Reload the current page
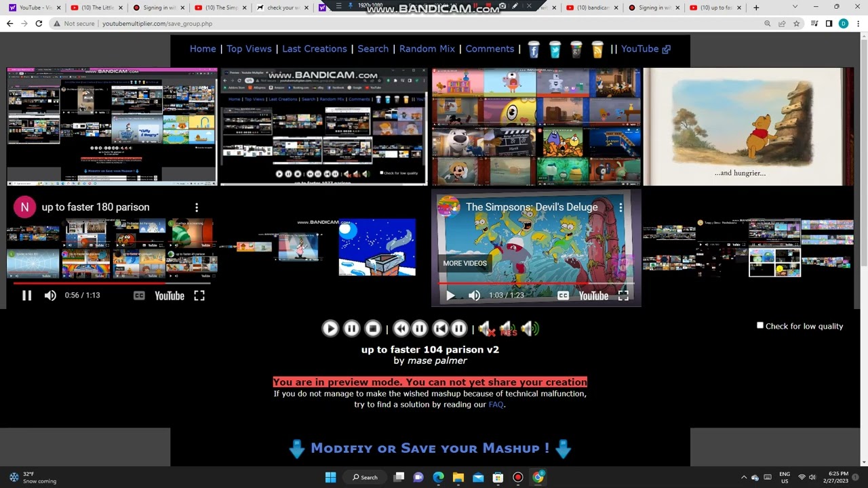Image resolution: width=868 pixels, height=488 pixels. click(x=39, y=23)
